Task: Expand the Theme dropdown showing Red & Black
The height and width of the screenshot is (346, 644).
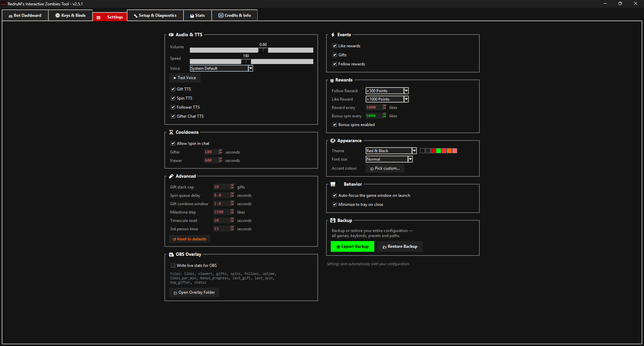Action: coord(391,151)
